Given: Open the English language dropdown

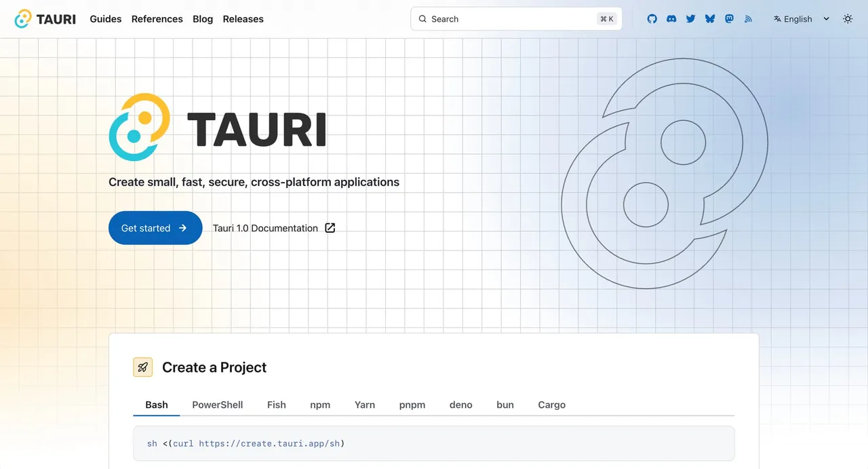Looking at the screenshot, I should (x=802, y=19).
